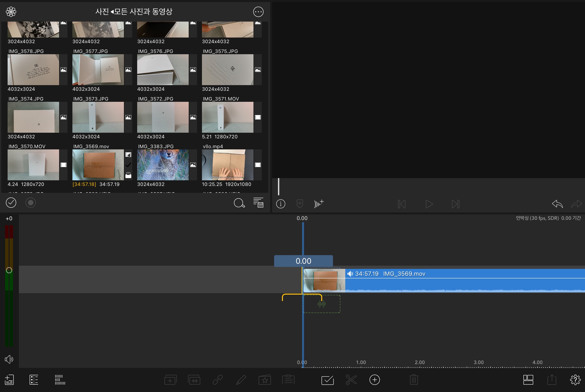
Task: Toggle the timeline clip selection checkbox
Action: coord(327,380)
